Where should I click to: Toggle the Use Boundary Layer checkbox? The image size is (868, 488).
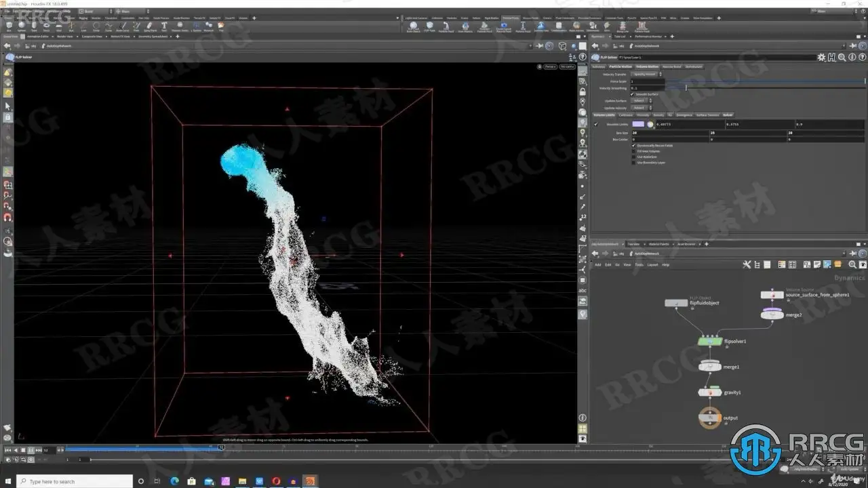[633, 163]
